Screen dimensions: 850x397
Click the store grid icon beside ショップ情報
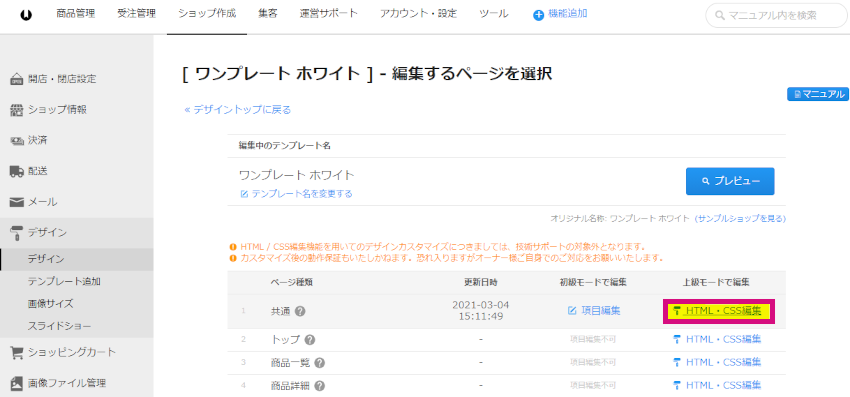point(17,110)
